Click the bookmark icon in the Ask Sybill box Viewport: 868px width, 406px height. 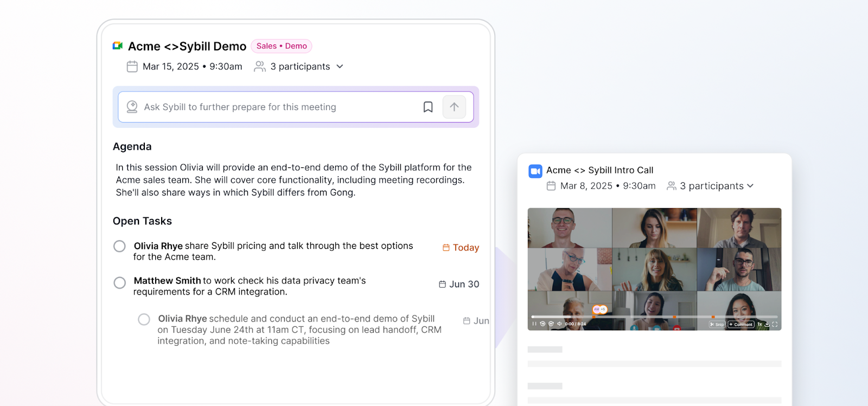[x=428, y=107]
